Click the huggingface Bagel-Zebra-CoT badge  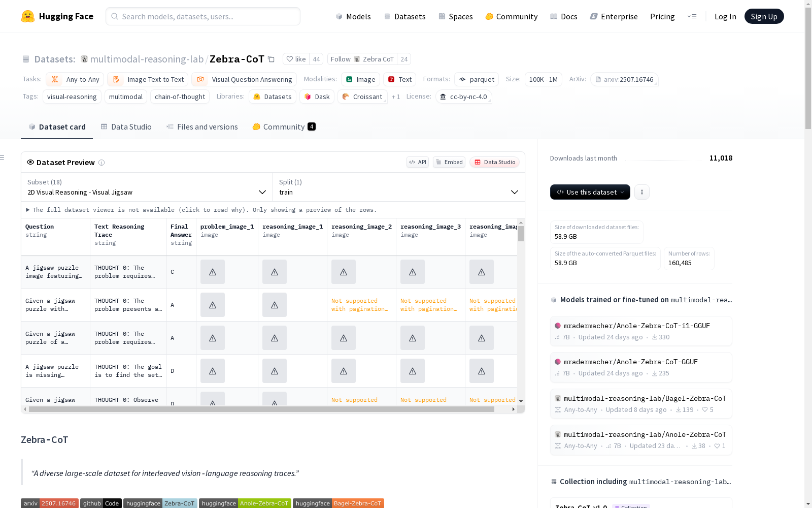click(339, 503)
